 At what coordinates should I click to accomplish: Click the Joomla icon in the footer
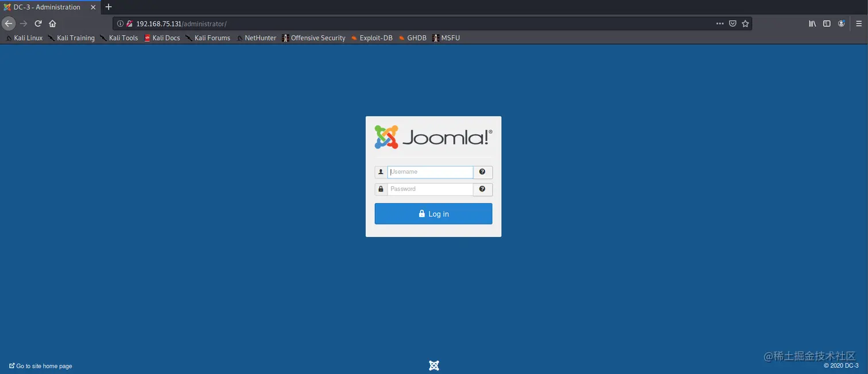pyautogui.click(x=434, y=365)
